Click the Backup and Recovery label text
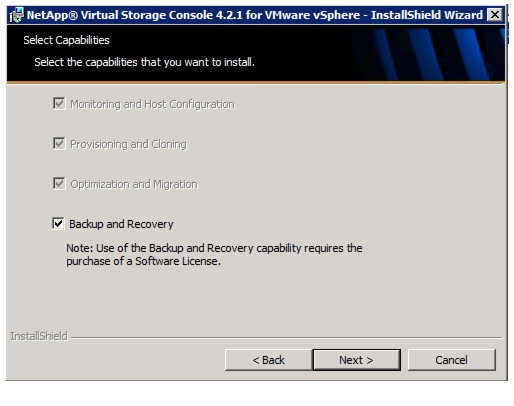 pyautogui.click(x=121, y=224)
